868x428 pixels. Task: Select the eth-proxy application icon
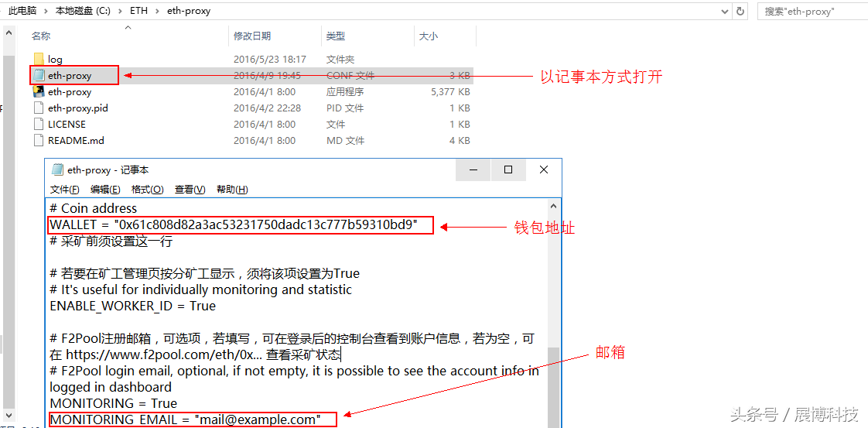coord(39,91)
